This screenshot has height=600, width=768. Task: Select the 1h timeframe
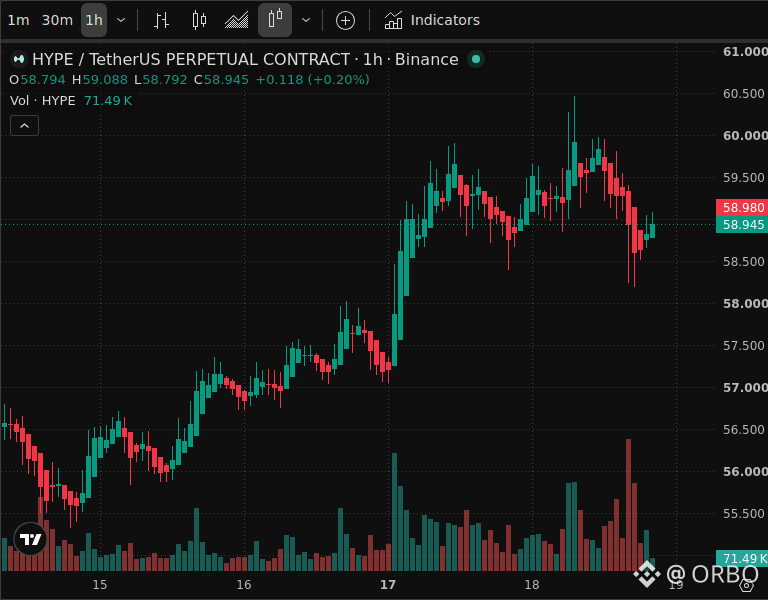[x=94, y=20]
